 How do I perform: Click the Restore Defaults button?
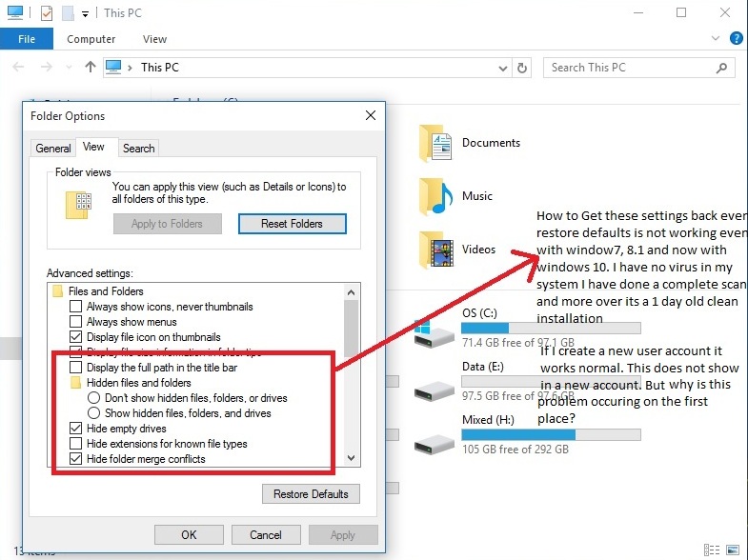(311, 494)
